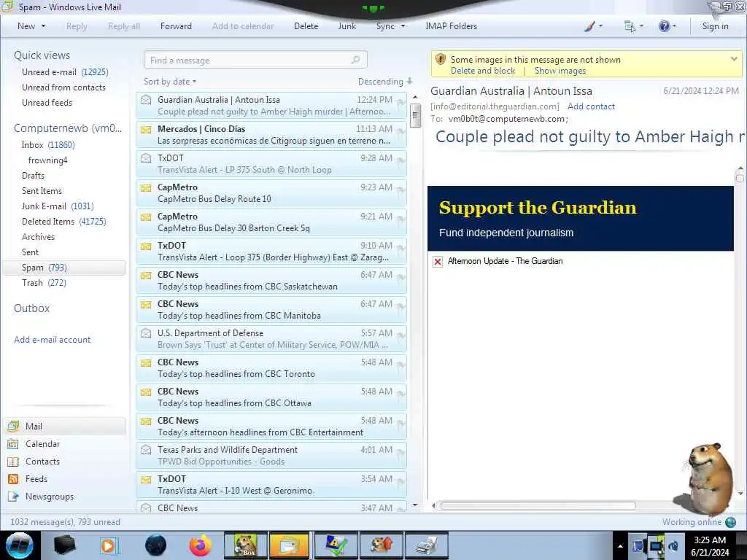
Task: Click Delete and block link
Action: click(483, 71)
